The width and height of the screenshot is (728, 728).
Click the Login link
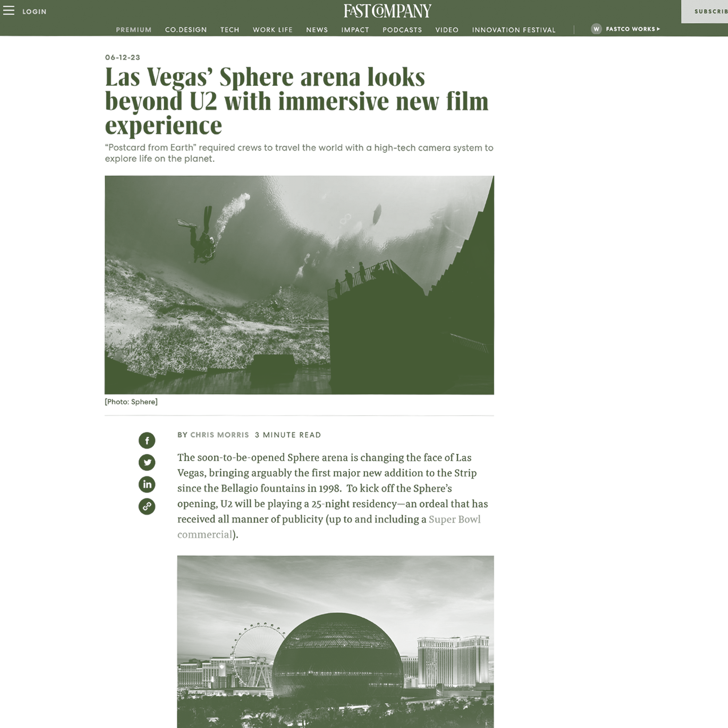[x=34, y=12]
